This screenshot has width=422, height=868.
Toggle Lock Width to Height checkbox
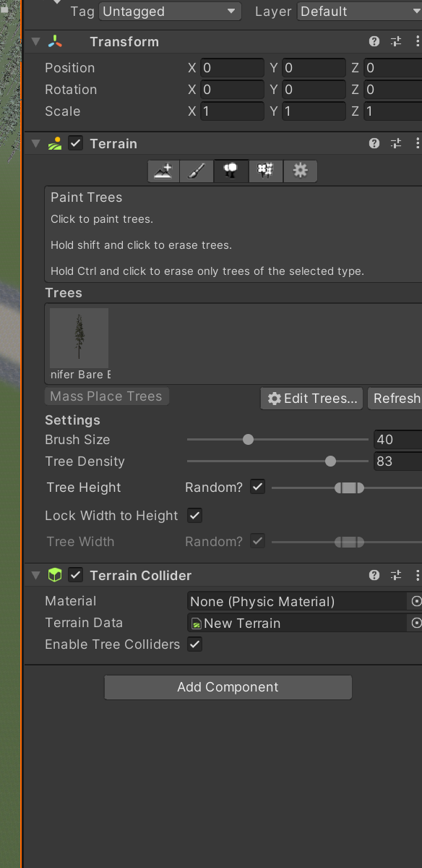194,516
